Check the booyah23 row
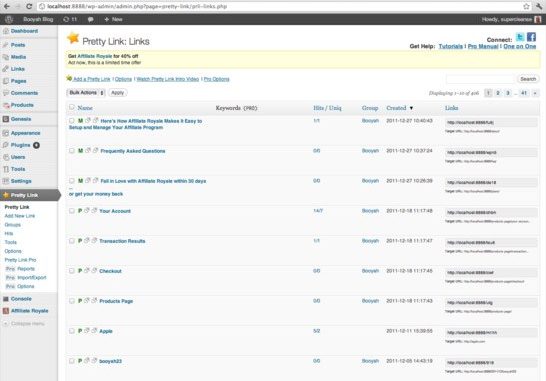546x381 pixels. [72, 361]
